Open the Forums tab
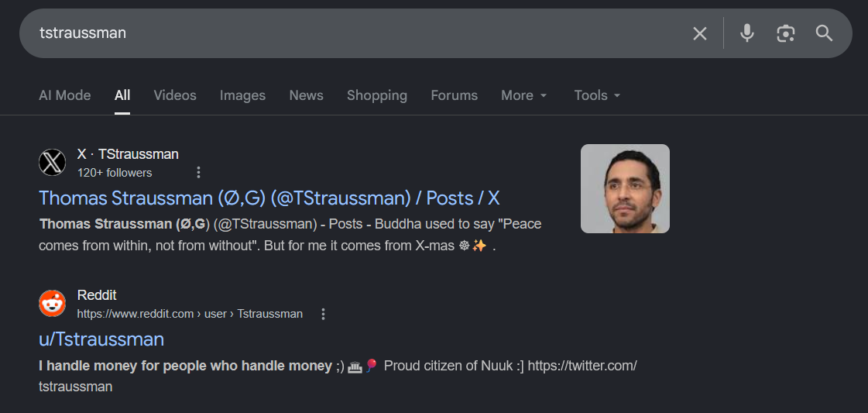This screenshot has width=868, height=413. [454, 95]
